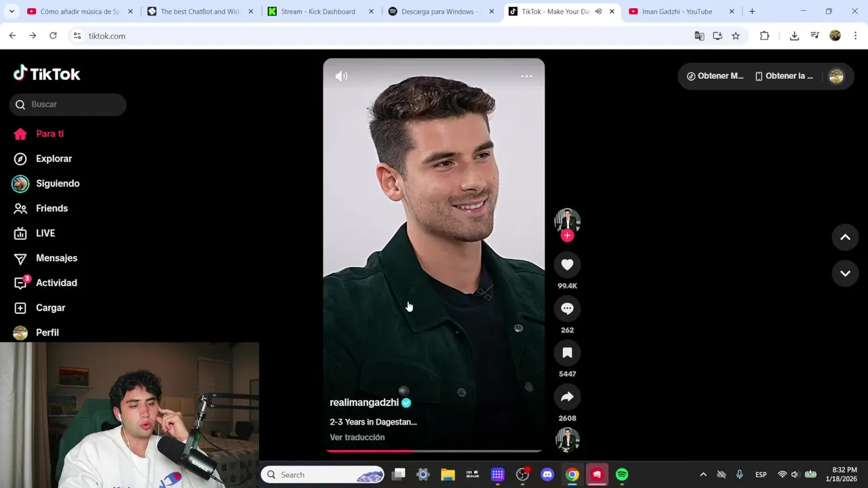868x488 pixels.
Task: Click the Obtener la ... app button
Action: [784, 76]
